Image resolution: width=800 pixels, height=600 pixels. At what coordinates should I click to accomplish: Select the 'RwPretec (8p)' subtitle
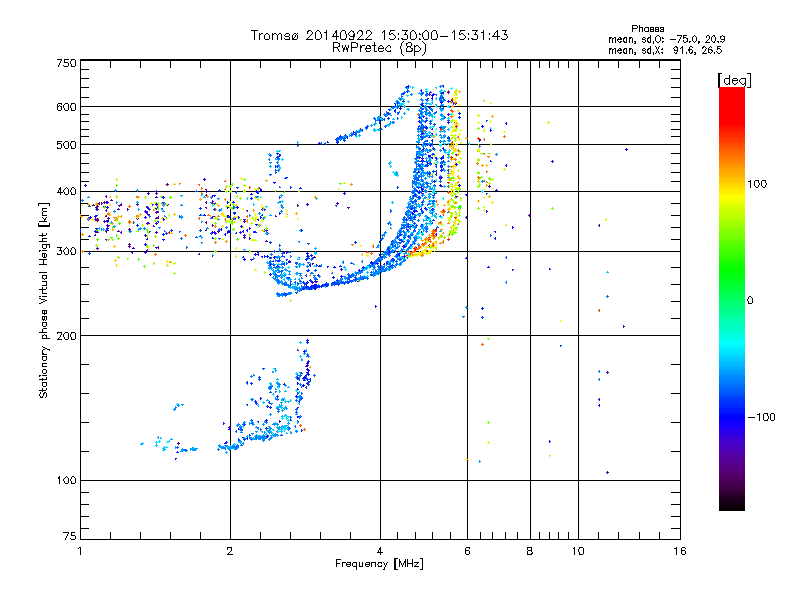point(379,48)
